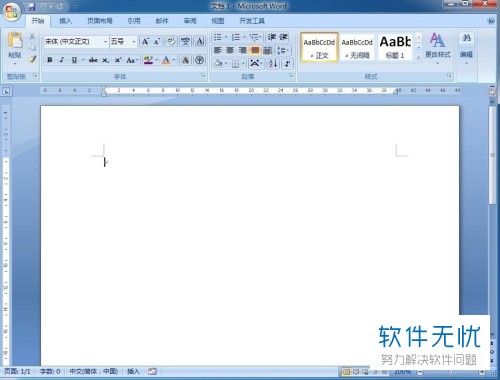This screenshot has height=380, width=500.
Task: Click inside the blank document page
Action: (250, 235)
